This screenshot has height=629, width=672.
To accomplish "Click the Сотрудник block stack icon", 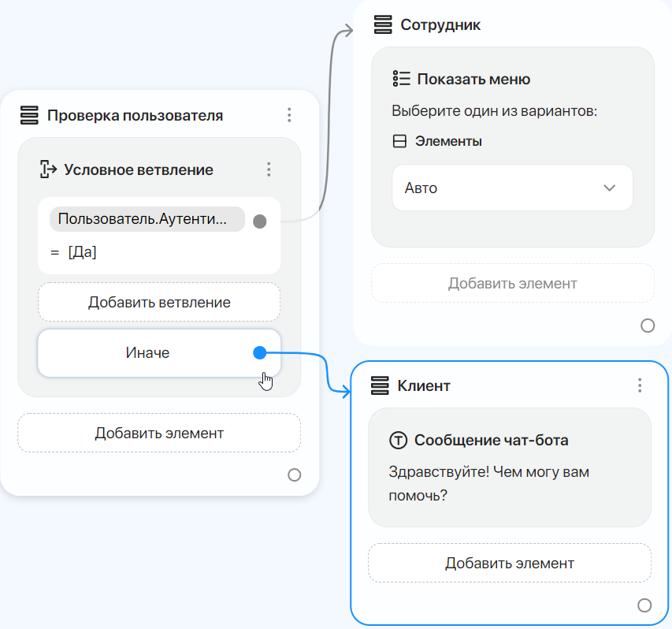I will (383, 25).
